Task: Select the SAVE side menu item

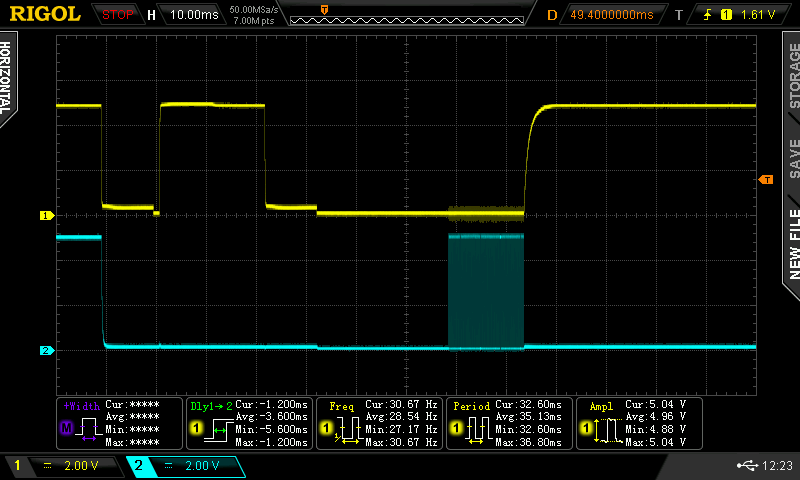Action: tap(794, 158)
